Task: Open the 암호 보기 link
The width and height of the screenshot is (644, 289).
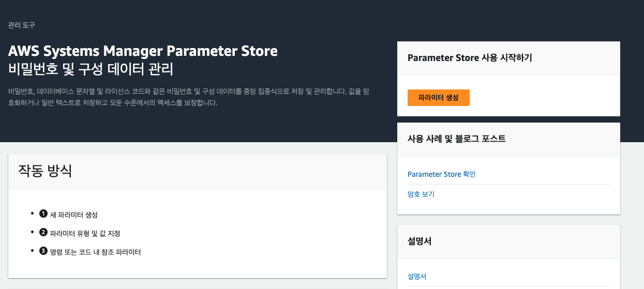Action: [x=421, y=194]
